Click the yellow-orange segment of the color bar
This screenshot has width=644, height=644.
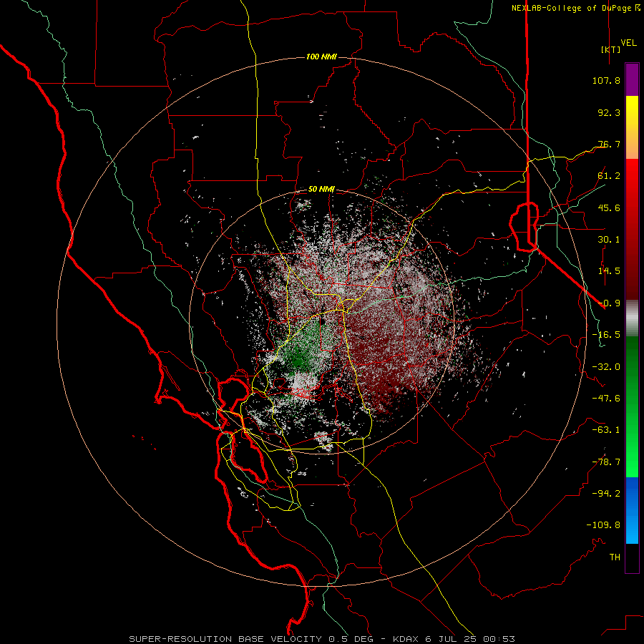pyautogui.click(x=632, y=127)
